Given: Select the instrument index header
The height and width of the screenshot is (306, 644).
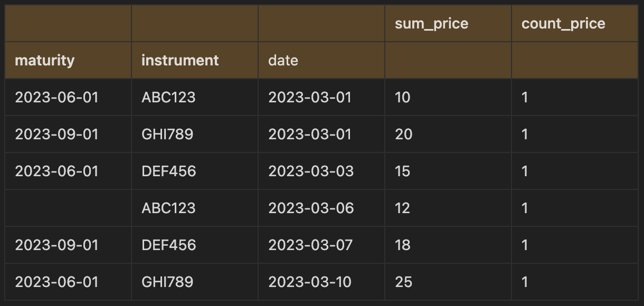Looking at the screenshot, I should (195, 60).
